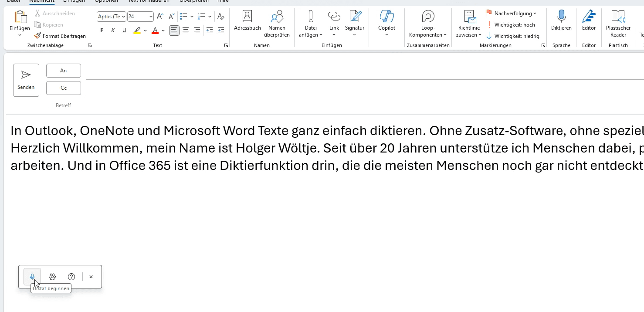
Task: Toggle underline (U) formatting
Action: (124, 31)
